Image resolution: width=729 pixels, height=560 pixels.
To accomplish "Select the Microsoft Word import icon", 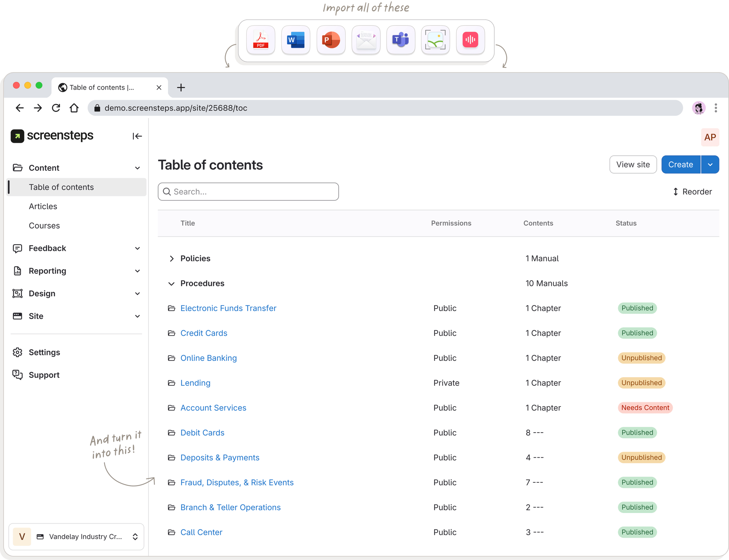I will coord(295,40).
